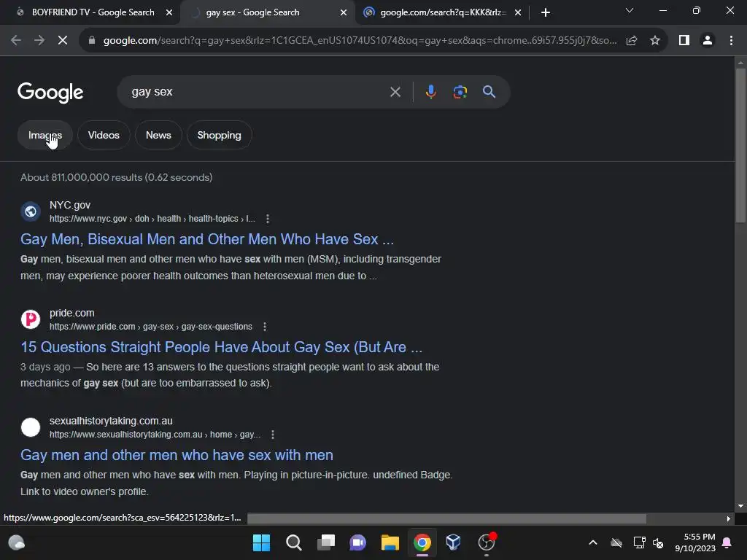The width and height of the screenshot is (747, 560).
Task: Open a new browser tab
Action: [546, 12]
